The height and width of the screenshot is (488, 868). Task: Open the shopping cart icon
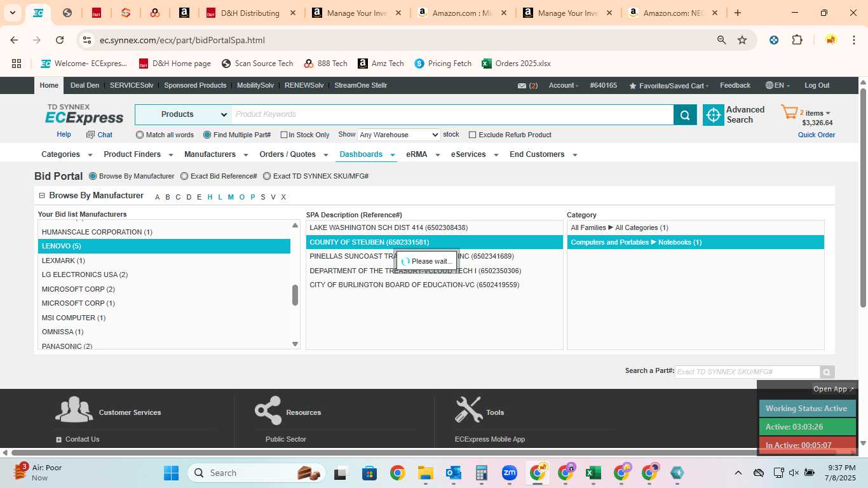coord(789,112)
